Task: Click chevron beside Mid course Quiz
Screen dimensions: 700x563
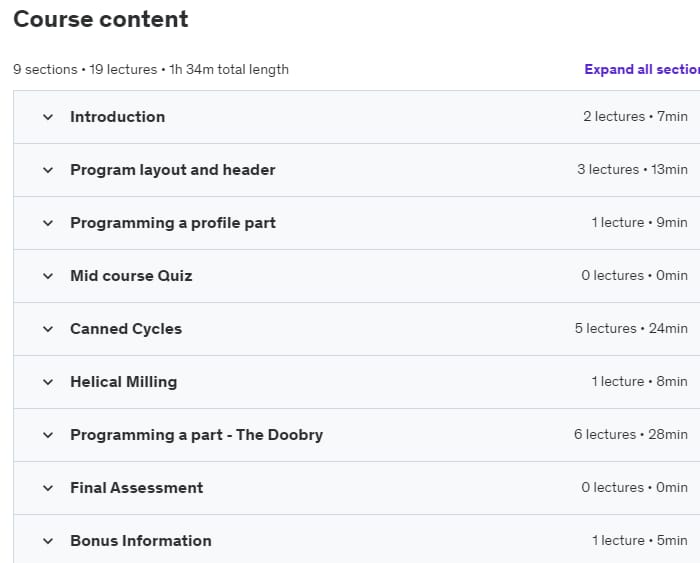Action: (x=48, y=276)
